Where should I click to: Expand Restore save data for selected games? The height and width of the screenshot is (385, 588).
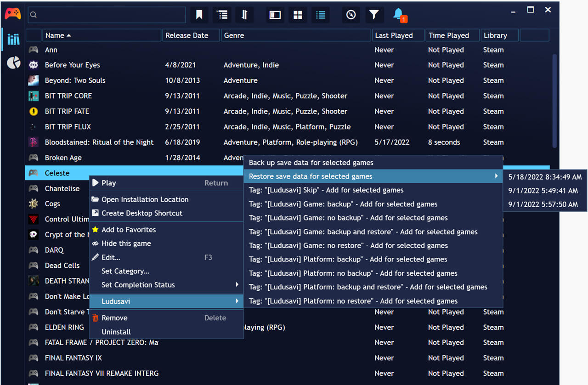373,176
